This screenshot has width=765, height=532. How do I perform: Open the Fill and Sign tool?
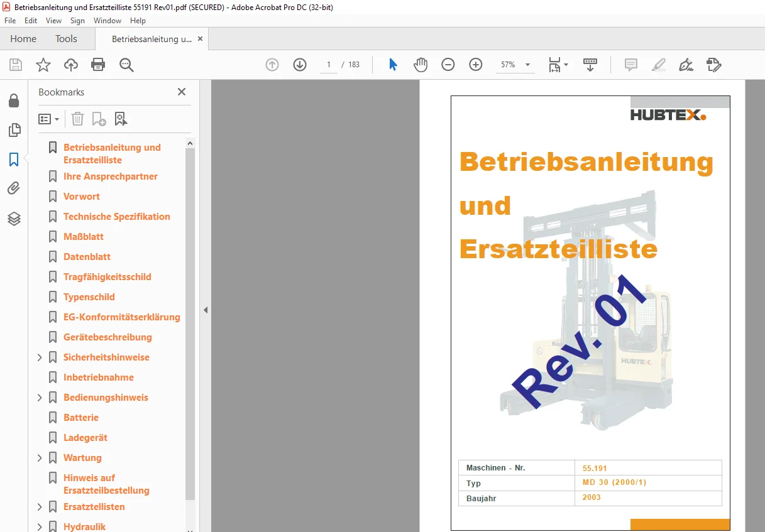click(x=686, y=65)
